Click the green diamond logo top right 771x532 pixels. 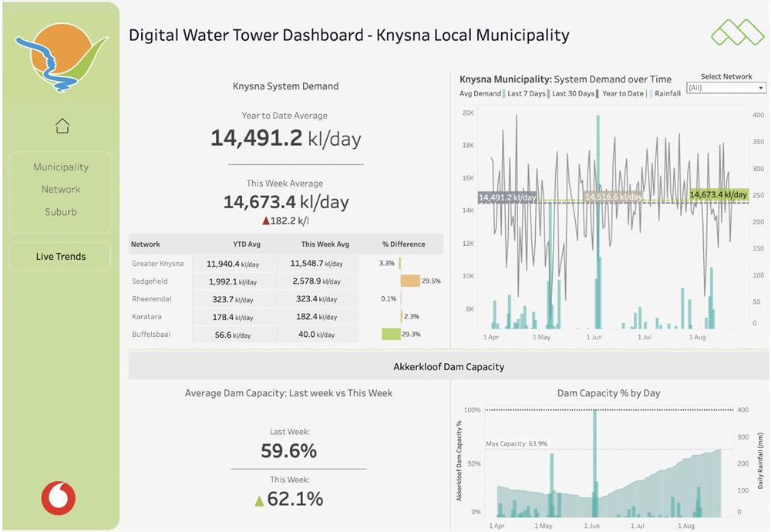pyautogui.click(x=737, y=32)
